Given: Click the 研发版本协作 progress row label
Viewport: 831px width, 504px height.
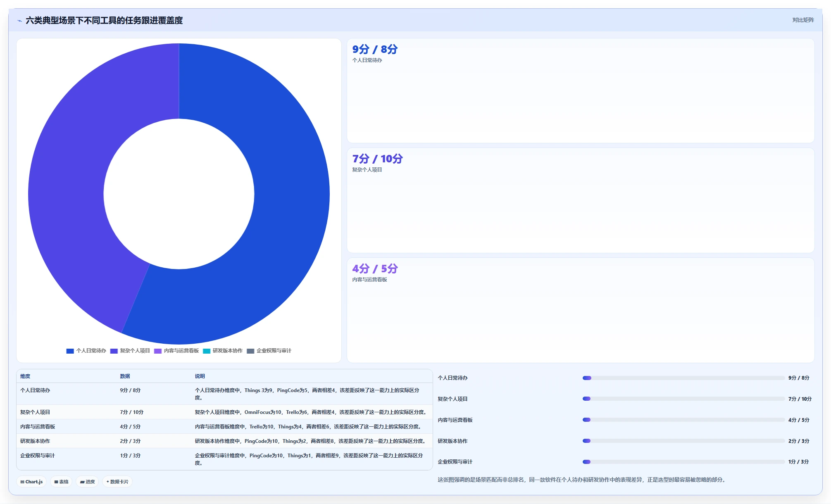Looking at the screenshot, I should (x=452, y=441).
